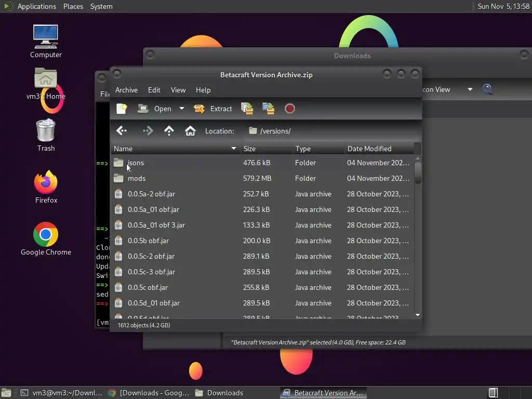Create a new archive with the toolbar icon

click(x=122, y=109)
